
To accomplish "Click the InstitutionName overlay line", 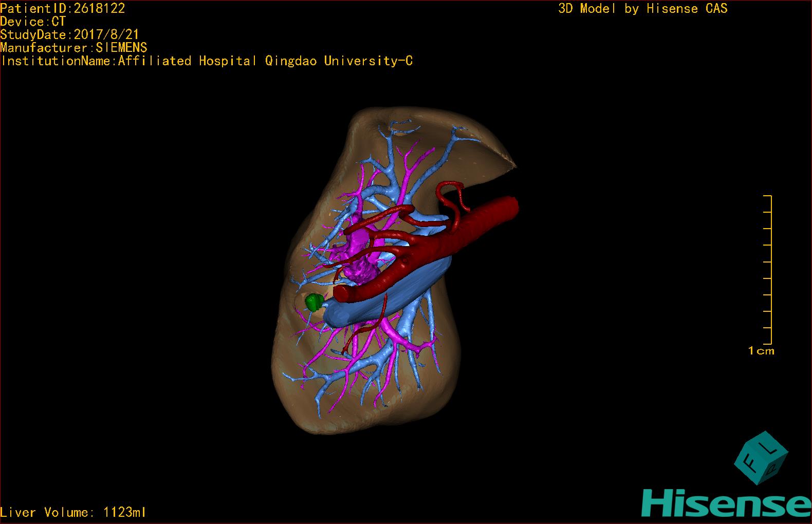I will tap(207, 61).
